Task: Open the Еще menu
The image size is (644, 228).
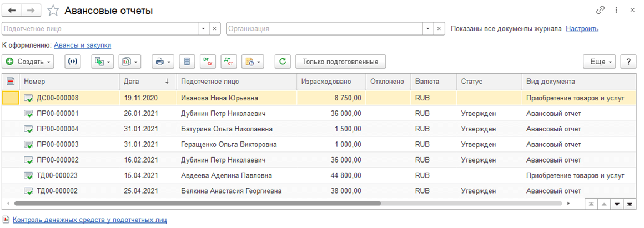Action: (600, 62)
